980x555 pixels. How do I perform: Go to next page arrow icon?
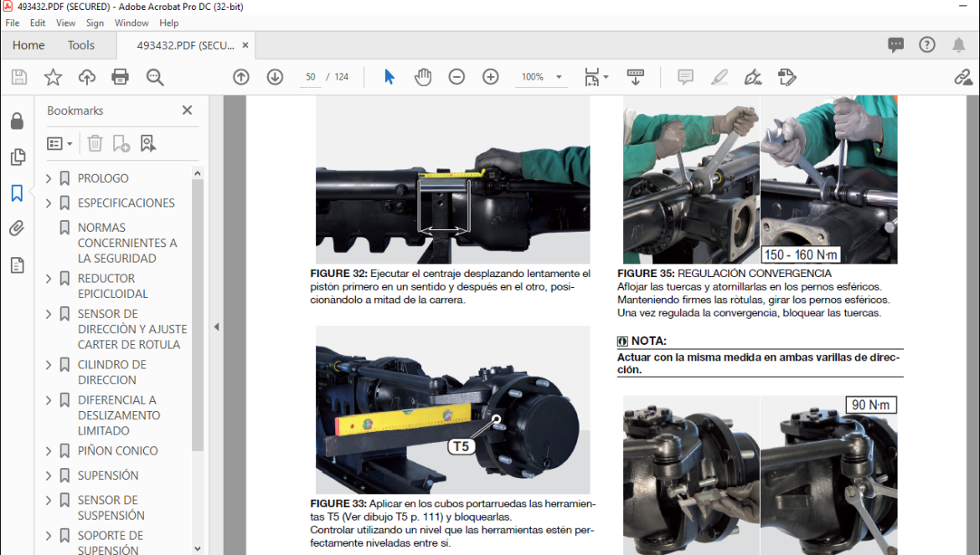coord(275,77)
